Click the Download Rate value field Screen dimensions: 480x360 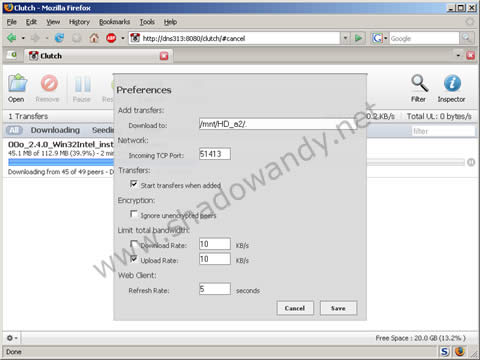215,244
